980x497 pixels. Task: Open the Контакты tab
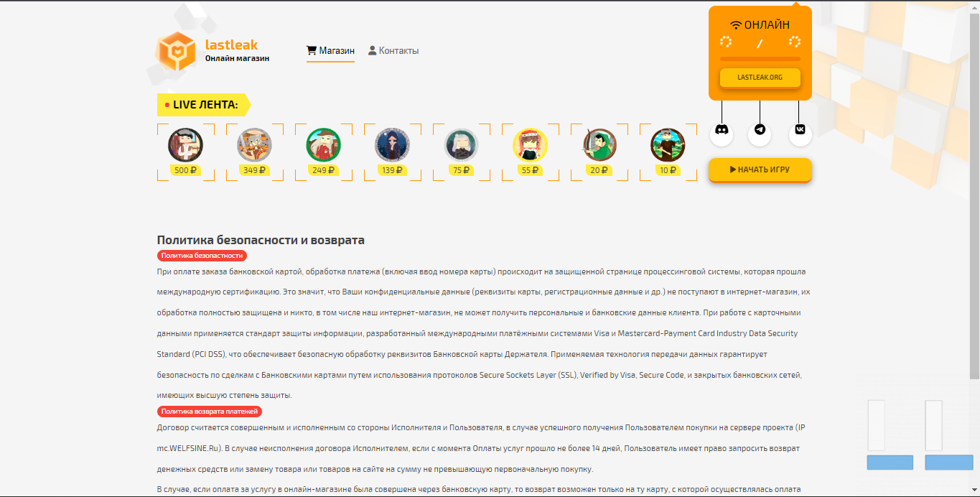coord(393,51)
